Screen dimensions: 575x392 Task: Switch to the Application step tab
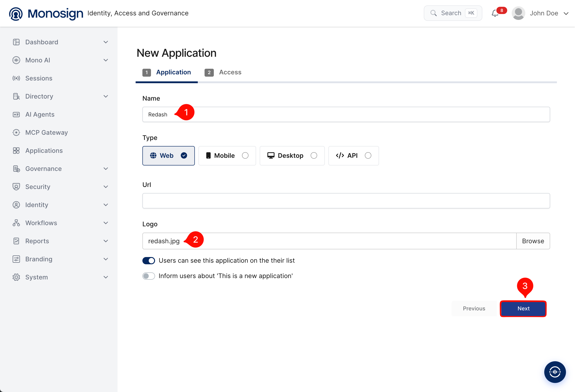point(167,72)
